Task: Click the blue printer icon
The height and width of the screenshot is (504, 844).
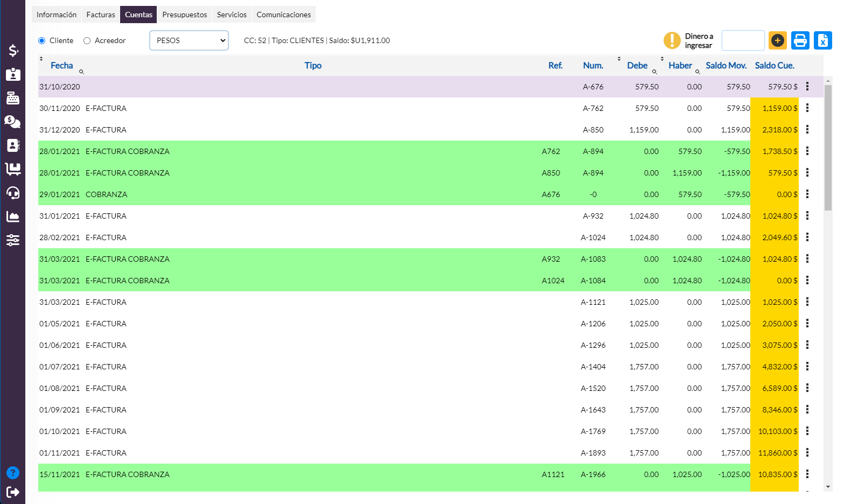Action: 800,40
